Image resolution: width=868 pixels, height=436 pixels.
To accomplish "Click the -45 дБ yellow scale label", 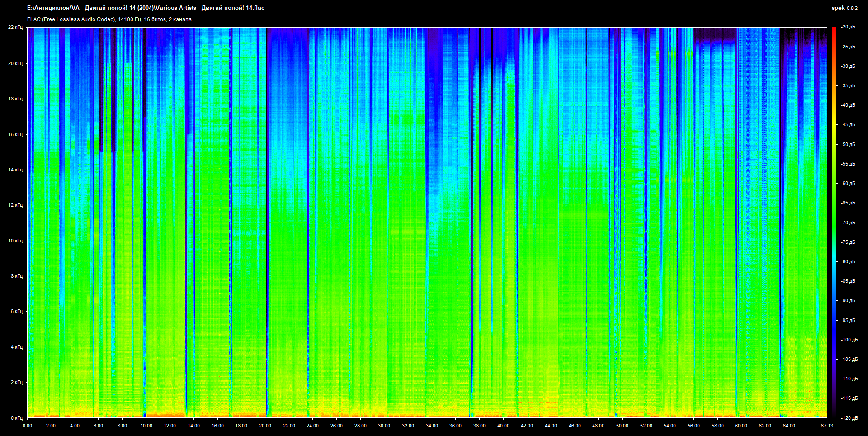I will (x=848, y=125).
